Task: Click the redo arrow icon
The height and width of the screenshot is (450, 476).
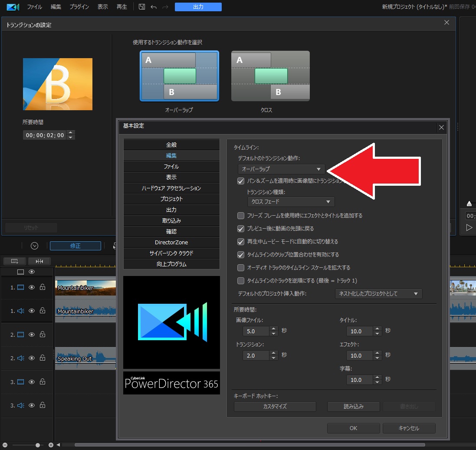Action: (165, 7)
